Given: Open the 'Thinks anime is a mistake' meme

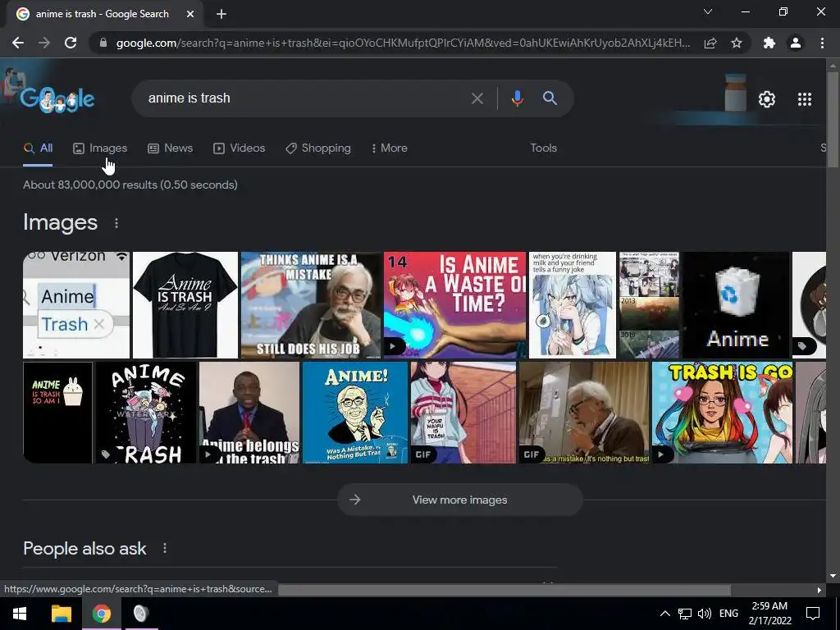Looking at the screenshot, I should click(x=311, y=305).
